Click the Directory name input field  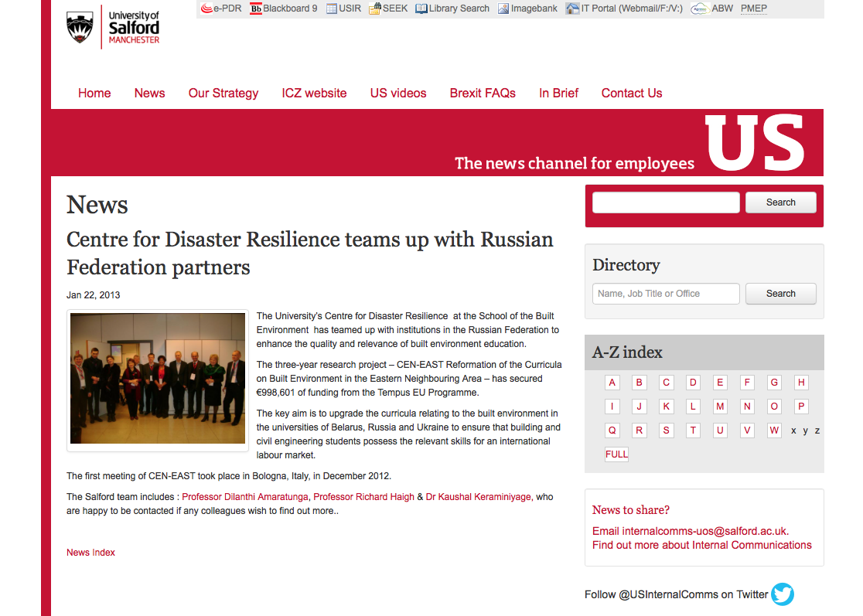(x=666, y=294)
